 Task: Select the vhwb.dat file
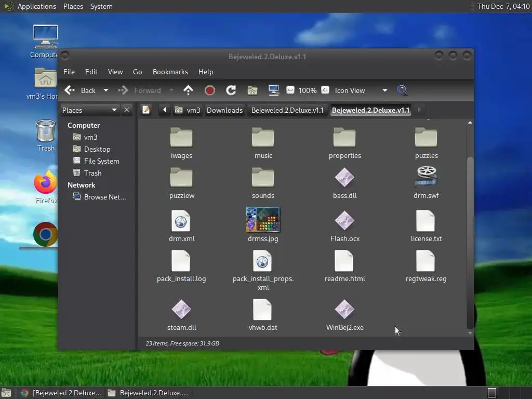(x=263, y=315)
